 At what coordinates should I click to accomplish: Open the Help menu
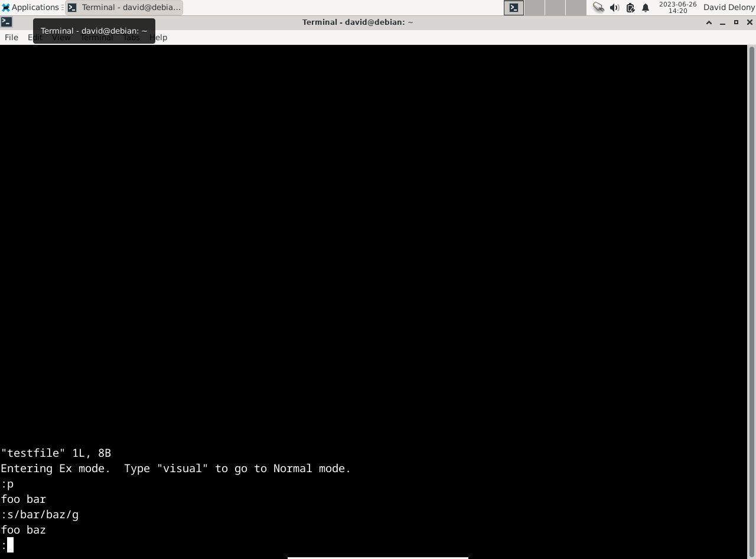tap(158, 37)
